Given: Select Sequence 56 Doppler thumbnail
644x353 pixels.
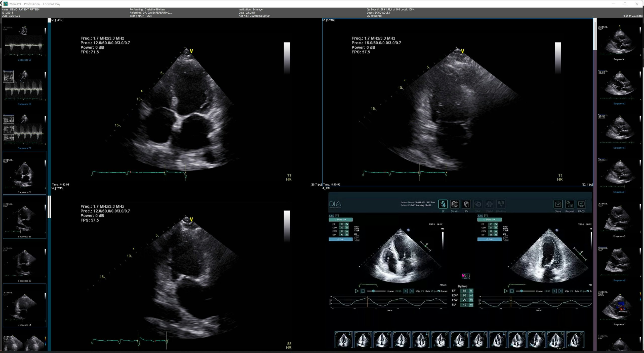Looking at the screenshot, I should coord(24,85).
